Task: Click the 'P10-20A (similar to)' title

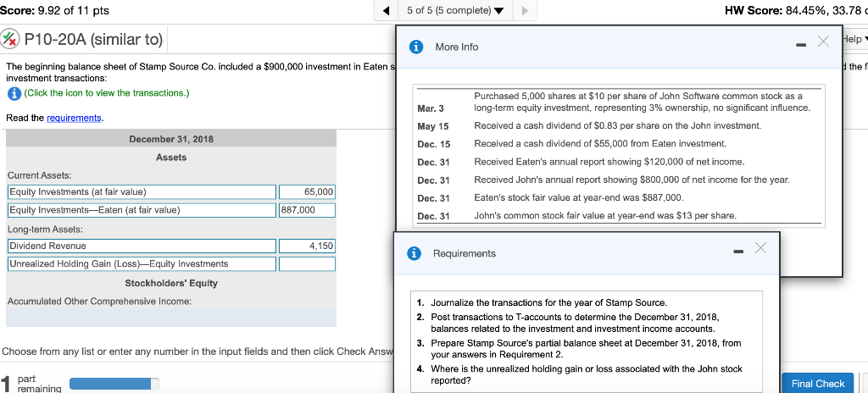Action: [x=93, y=40]
